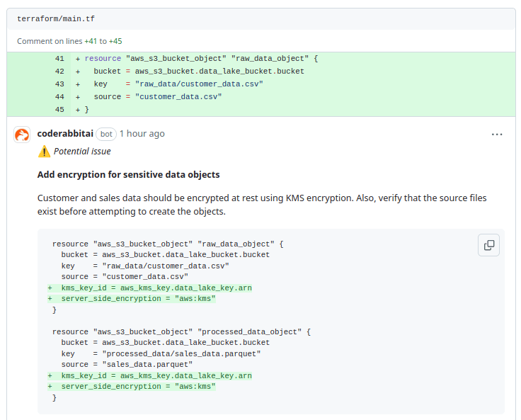Click the coderabbitai avatar icon

[x=22, y=135]
